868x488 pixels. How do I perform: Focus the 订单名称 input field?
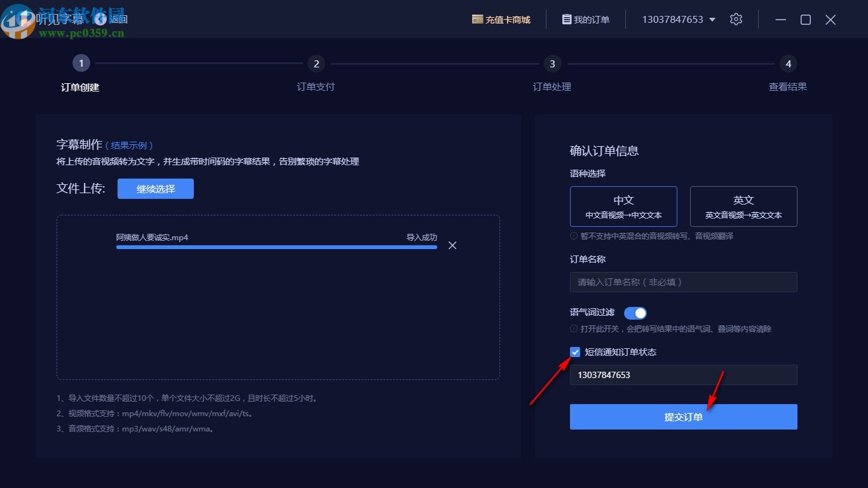pos(684,282)
